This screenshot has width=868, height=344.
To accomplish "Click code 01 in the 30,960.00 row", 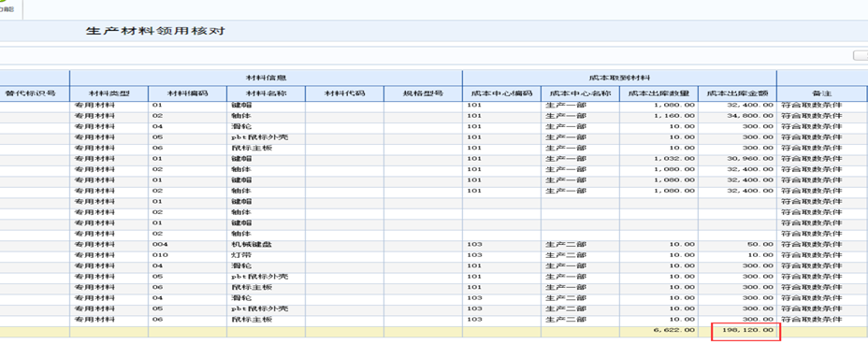I will coord(157,159).
